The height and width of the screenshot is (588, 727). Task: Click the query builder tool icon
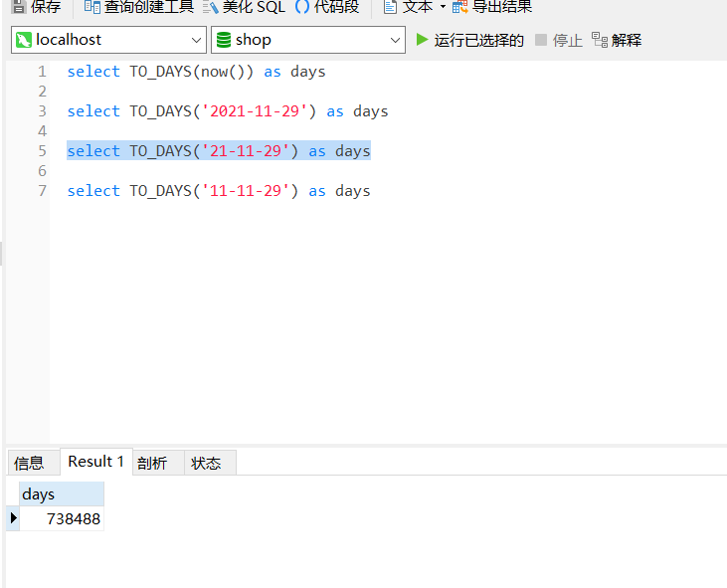pyautogui.click(x=92, y=7)
